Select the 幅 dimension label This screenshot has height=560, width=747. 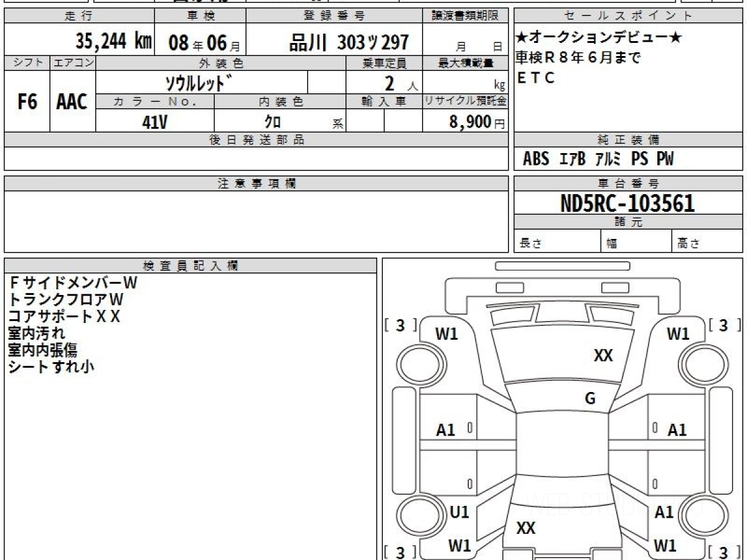coord(612,243)
